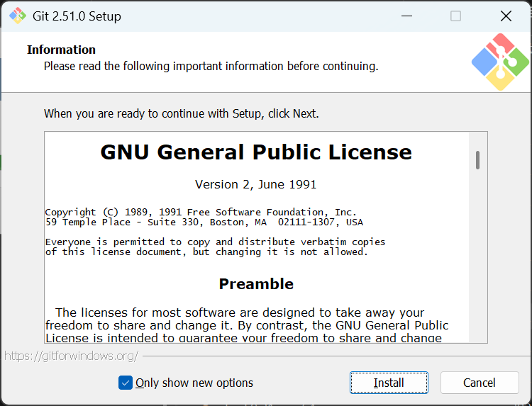Close the Git Setup window
532x406 pixels.
(506, 16)
